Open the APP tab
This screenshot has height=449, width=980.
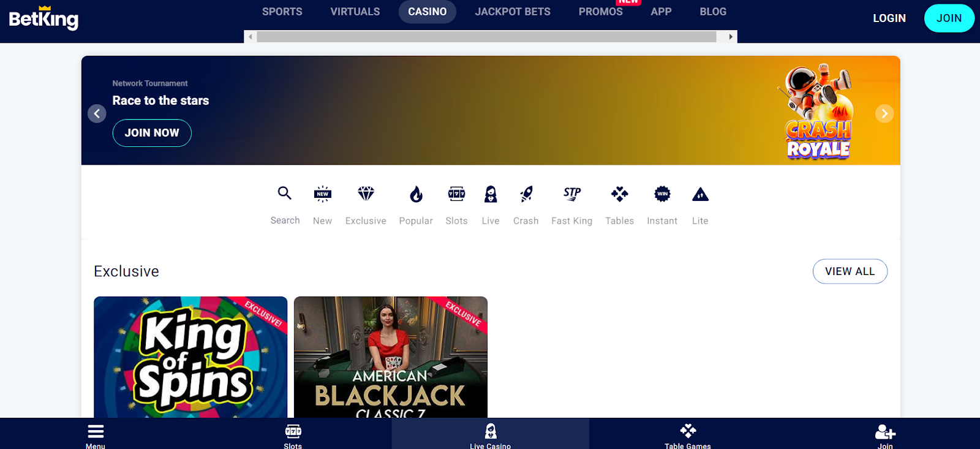click(x=661, y=12)
